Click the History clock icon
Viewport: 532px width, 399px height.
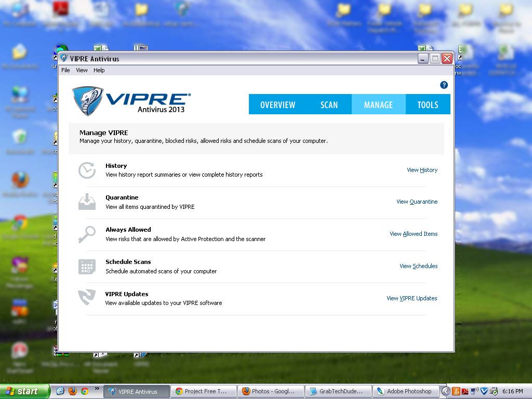[x=87, y=170]
